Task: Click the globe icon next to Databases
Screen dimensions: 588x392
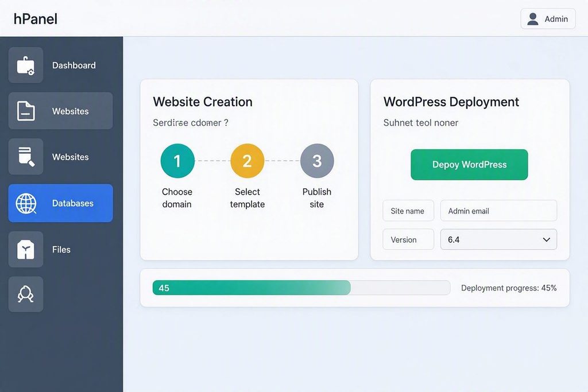Action: point(26,203)
